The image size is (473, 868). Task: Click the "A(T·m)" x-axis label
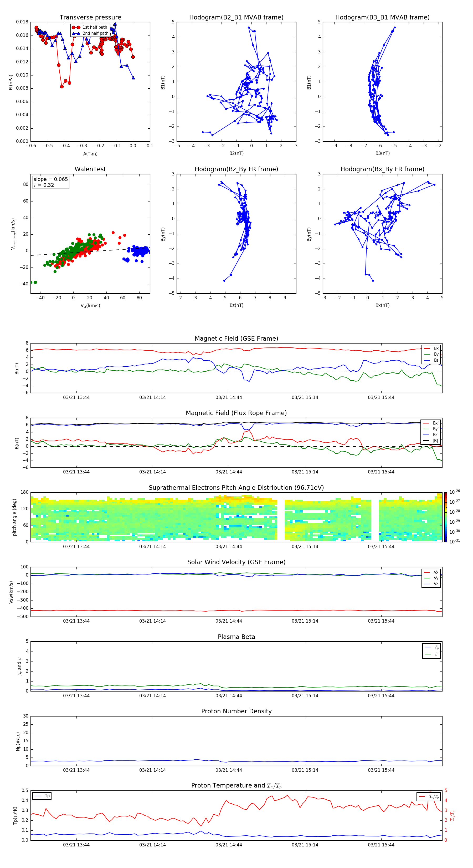coord(90,154)
